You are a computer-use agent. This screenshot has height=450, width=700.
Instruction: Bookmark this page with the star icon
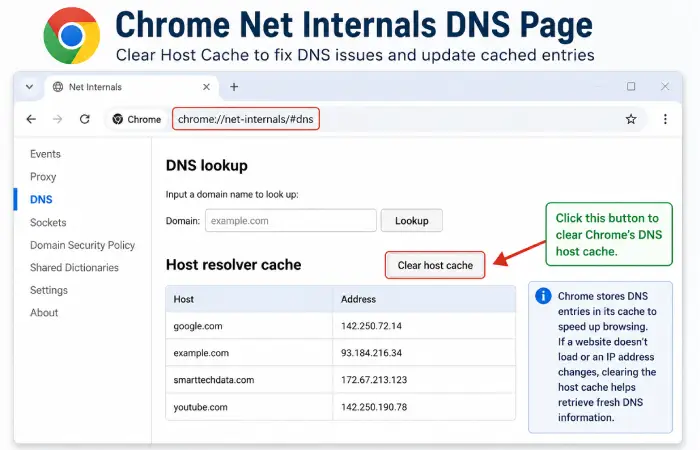[631, 119]
